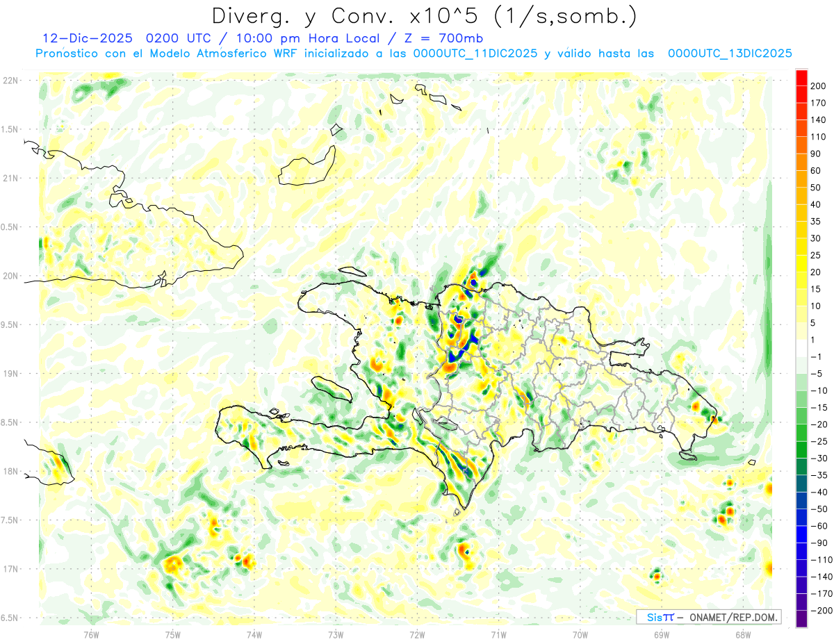The image size is (834, 644).
Task: Click the '69W' longitude label
Action: (x=662, y=634)
